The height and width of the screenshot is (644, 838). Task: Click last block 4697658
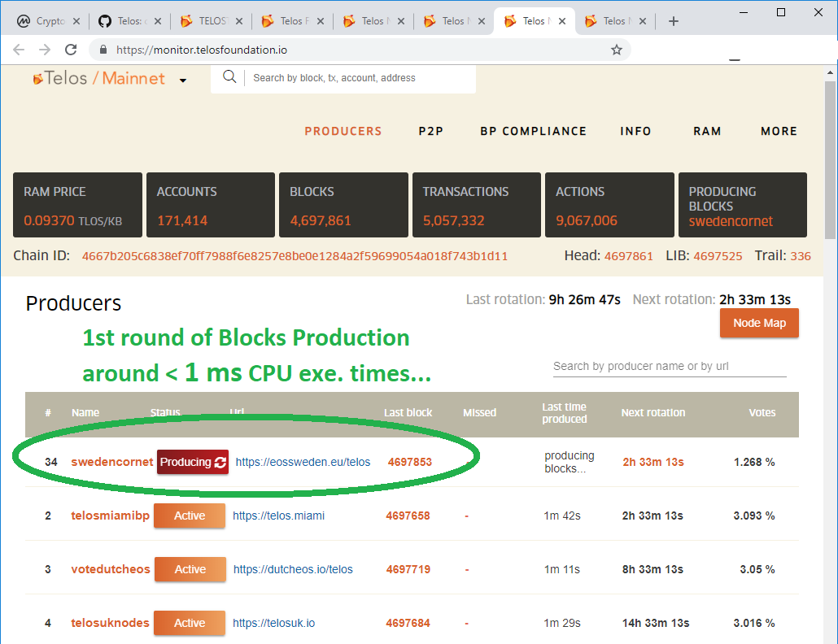(408, 516)
